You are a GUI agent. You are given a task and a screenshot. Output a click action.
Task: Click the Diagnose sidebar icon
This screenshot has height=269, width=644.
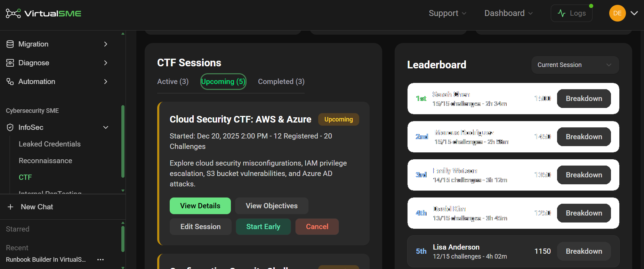click(10, 63)
